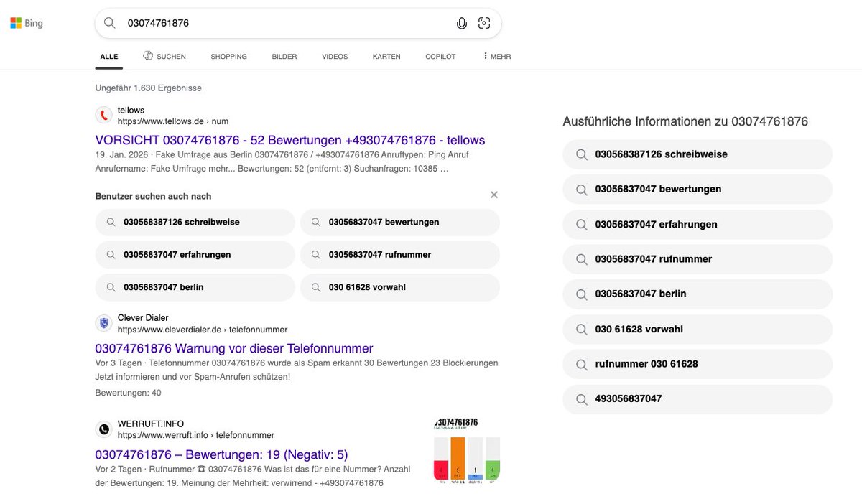Sidebar suggestion '030568387126 schreibweise'
Screen dimensions: 862x504
(x=698, y=154)
